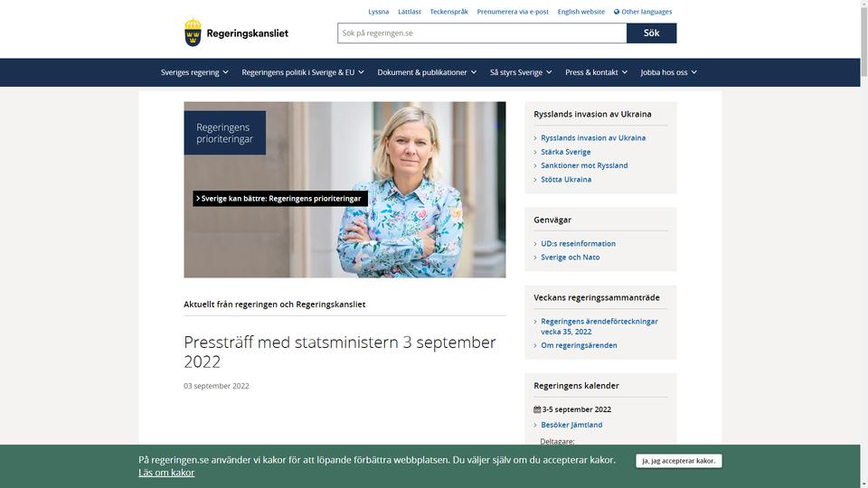Click the page's vertical scrollbar
The height and width of the screenshot is (488, 868).
pyautogui.click(x=864, y=244)
